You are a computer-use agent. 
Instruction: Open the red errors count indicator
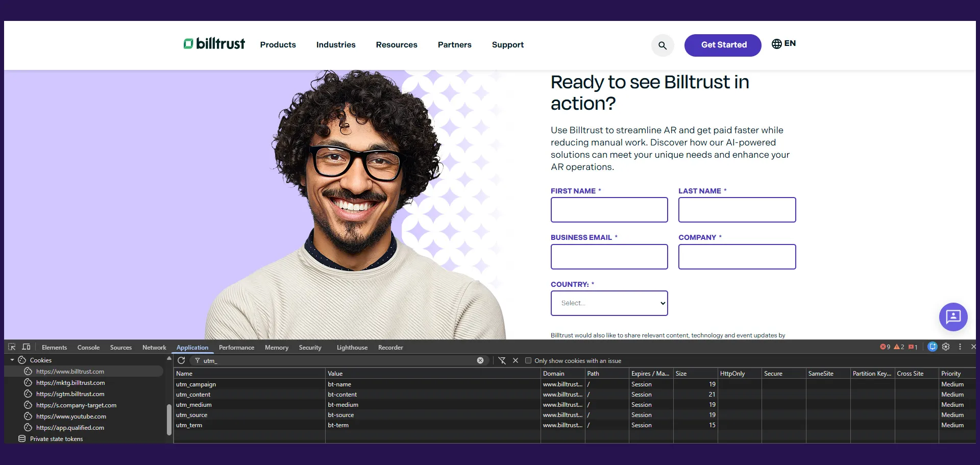point(885,347)
